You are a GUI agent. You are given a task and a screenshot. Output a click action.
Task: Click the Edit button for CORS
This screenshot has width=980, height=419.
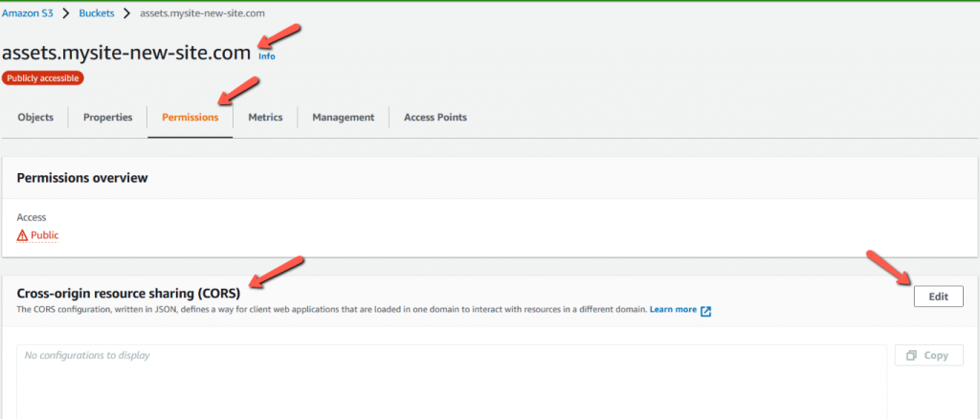(938, 297)
